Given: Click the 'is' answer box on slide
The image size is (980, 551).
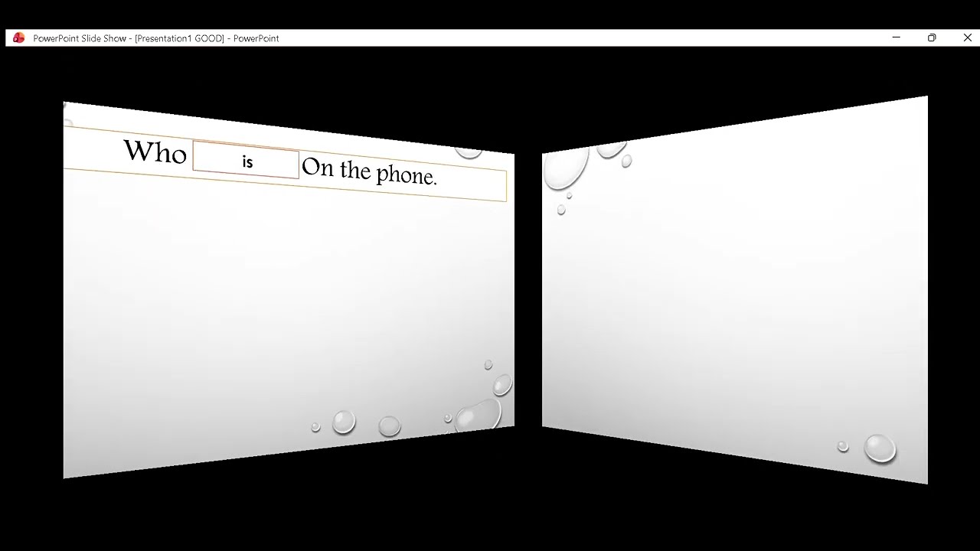Looking at the screenshot, I should (x=246, y=160).
